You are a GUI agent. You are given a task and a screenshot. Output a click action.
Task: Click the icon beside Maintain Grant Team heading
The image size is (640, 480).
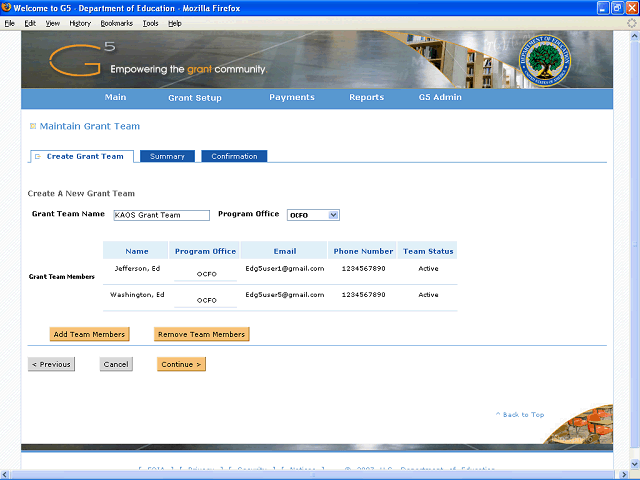pyautogui.click(x=33, y=126)
